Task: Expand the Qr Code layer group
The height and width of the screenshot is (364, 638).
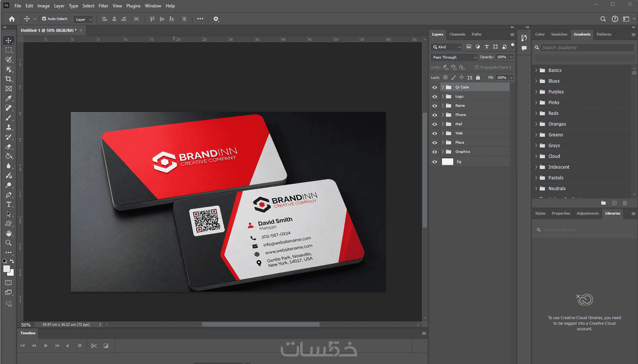Action: pyautogui.click(x=443, y=87)
